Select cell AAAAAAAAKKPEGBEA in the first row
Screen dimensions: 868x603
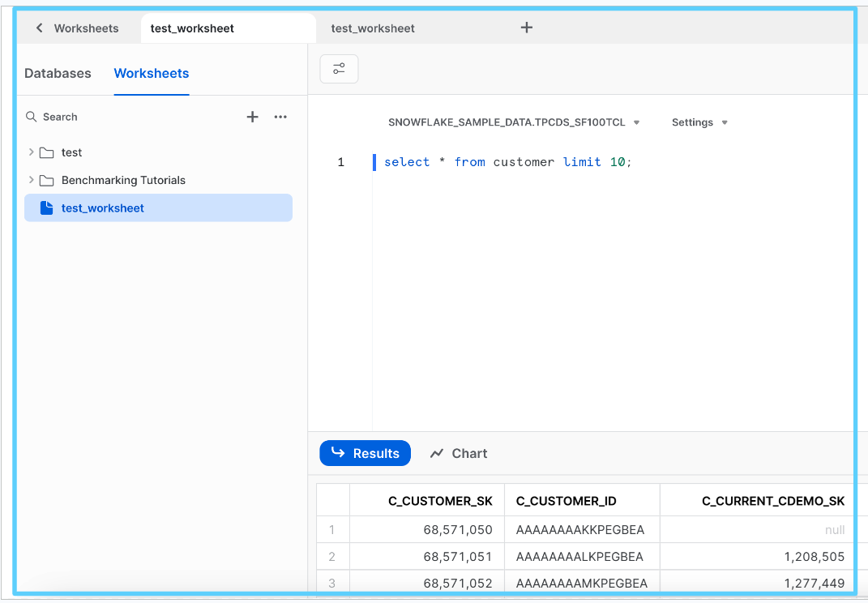point(579,530)
